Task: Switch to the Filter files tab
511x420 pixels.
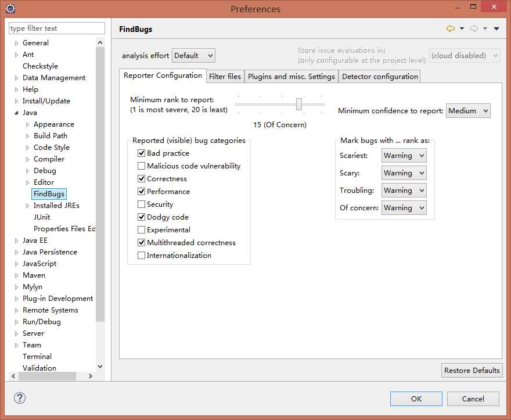Action: 225,76
